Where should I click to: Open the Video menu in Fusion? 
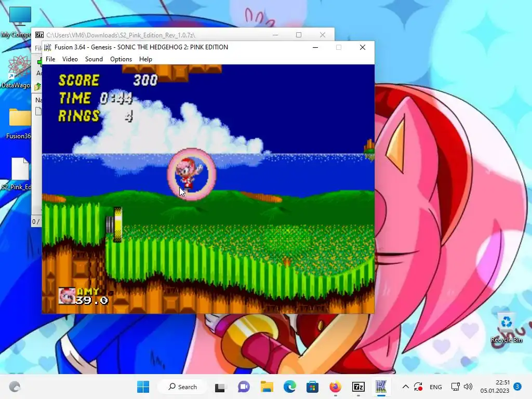pyautogui.click(x=70, y=59)
